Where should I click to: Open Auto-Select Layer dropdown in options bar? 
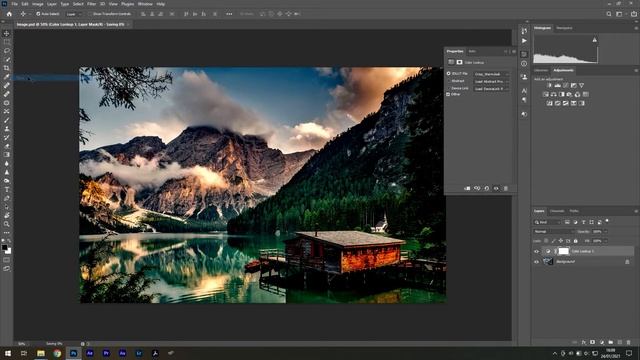pyautogui.click(x=73, y=14)
